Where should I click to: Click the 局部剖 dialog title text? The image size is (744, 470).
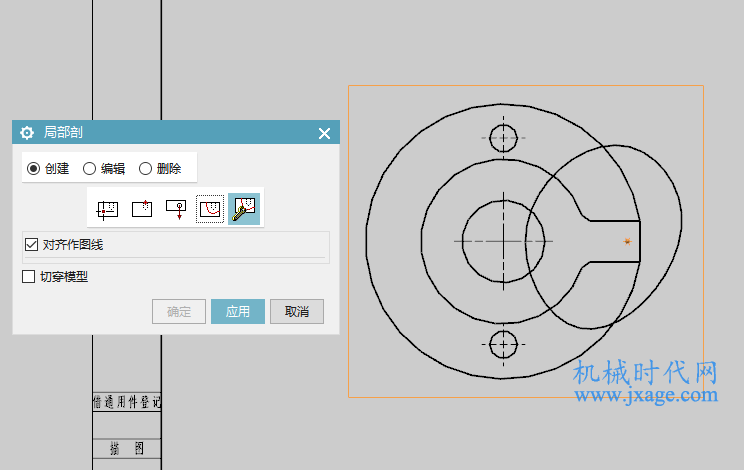tap(63, 132)
